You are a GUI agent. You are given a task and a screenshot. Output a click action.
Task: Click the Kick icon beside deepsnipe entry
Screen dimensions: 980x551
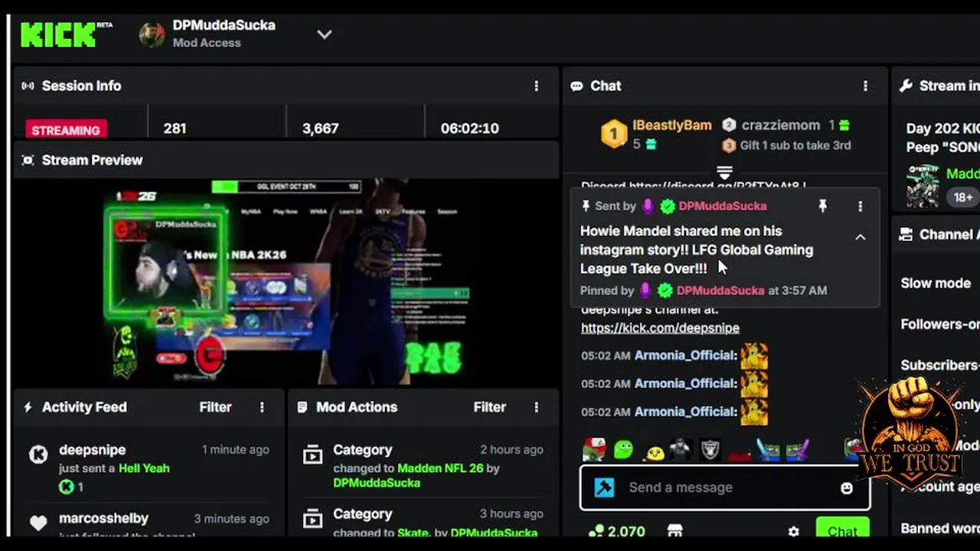pos(38,455)
